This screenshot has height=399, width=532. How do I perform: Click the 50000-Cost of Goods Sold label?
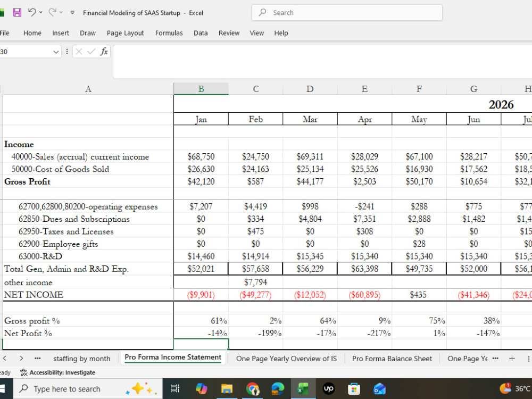pyautogui.click(x=60, y=169)
